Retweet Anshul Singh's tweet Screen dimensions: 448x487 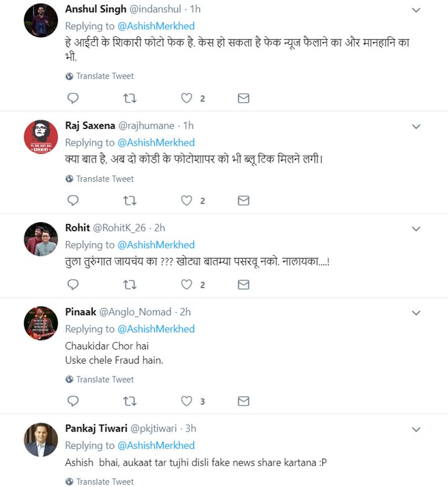pos(130,98)
